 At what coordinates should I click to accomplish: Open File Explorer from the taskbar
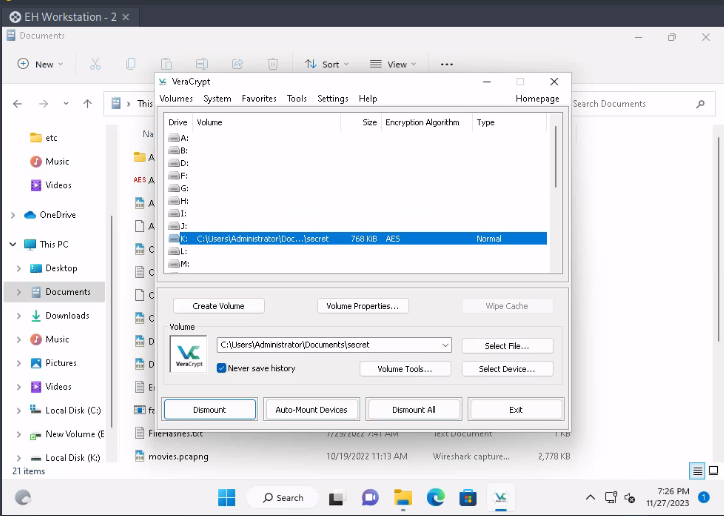403,497
